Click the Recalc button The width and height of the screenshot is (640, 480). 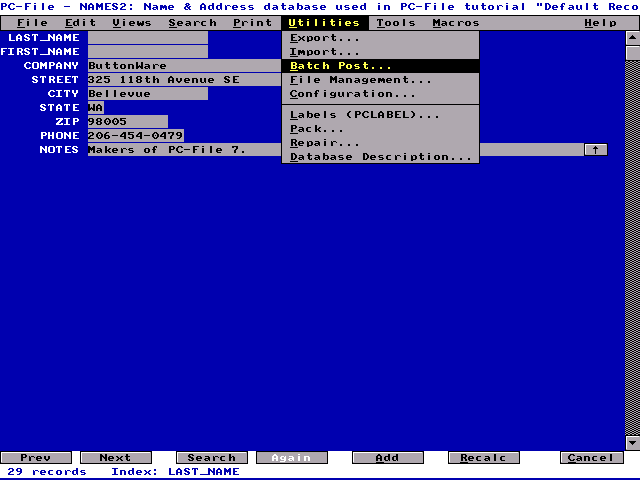click(x=483, y=458)
